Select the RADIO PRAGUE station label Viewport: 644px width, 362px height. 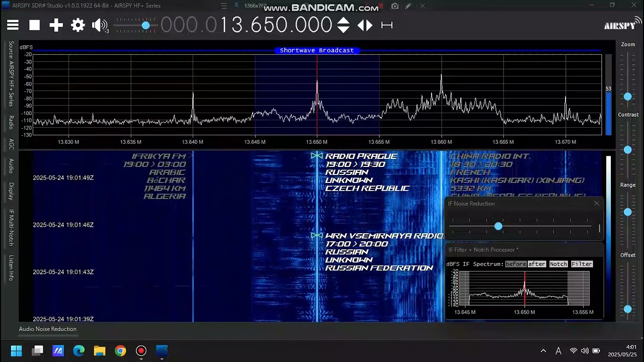tap(361, 156)
